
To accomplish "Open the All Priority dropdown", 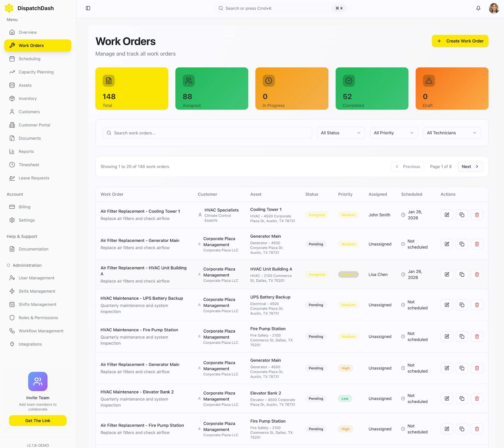I will point(394,133).
